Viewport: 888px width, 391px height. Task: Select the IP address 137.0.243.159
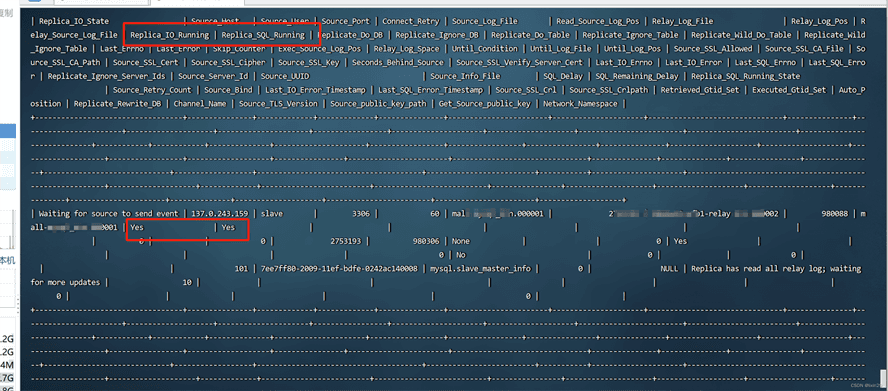pos(220,214)
